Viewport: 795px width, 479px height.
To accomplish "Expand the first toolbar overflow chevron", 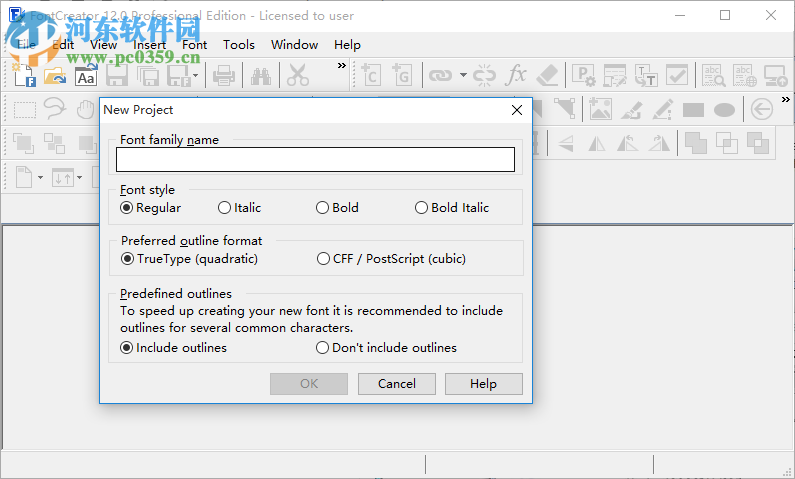I will [x=342, y=65].
